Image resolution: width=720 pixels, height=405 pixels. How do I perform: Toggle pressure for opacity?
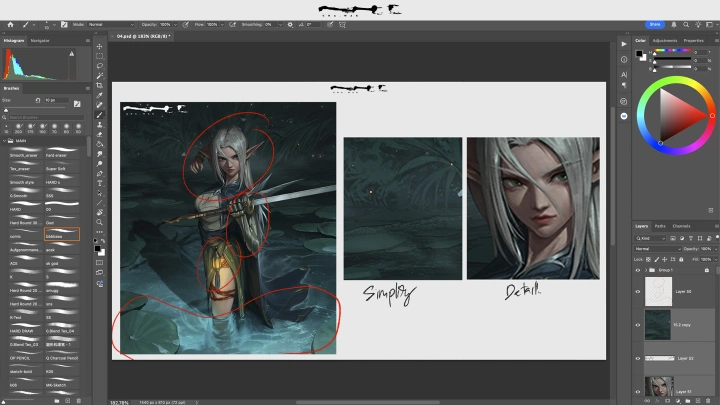point(186,25)
